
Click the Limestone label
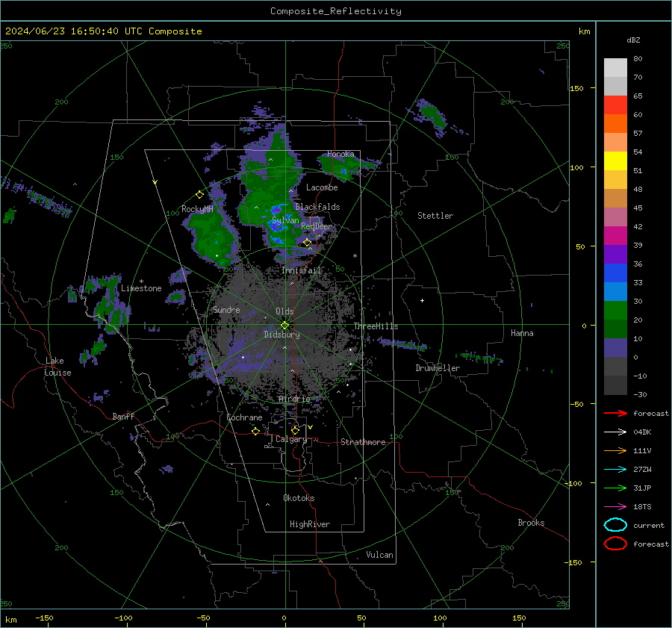[141, 288]
